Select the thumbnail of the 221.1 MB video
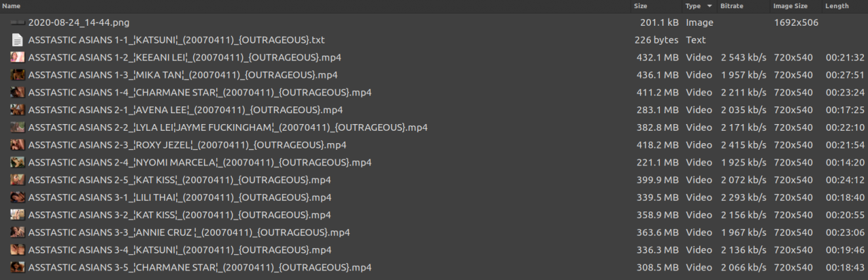The width and height of the screenshot is (868, 280). [18, 162]
